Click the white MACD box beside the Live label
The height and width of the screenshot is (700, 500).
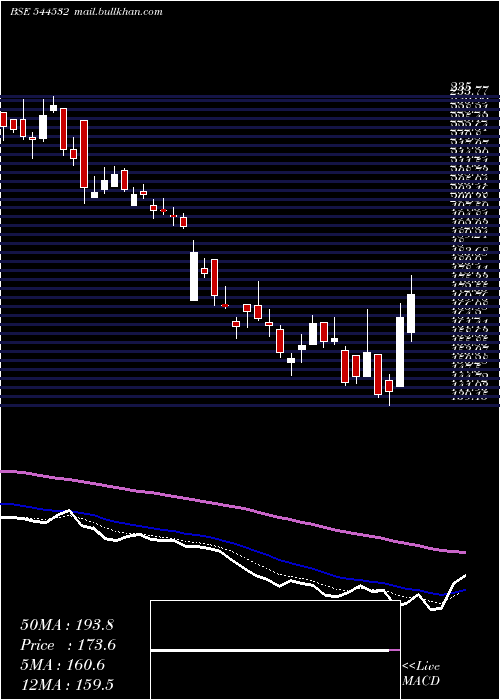click(275, 650)
